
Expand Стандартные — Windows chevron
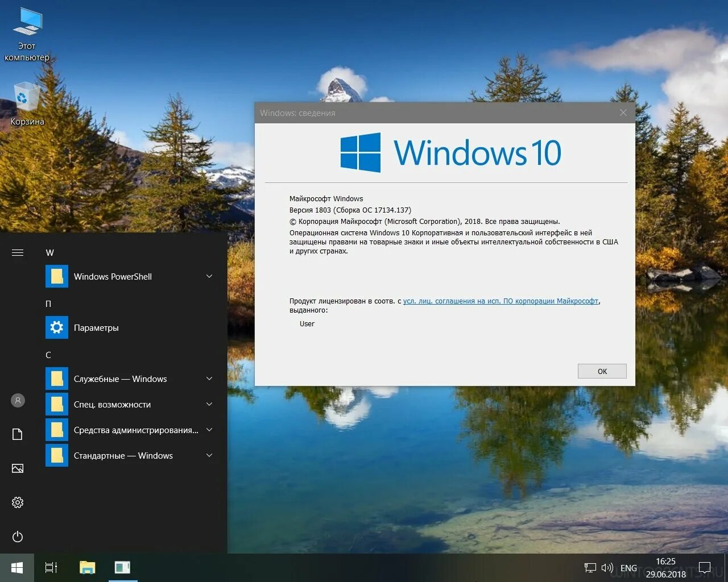(209, 455)
